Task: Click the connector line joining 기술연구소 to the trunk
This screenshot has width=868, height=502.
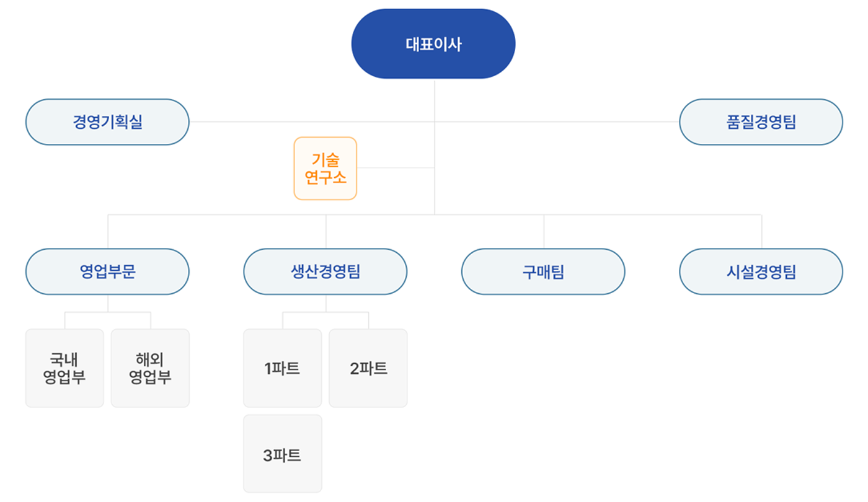Action: click(396, 168)
